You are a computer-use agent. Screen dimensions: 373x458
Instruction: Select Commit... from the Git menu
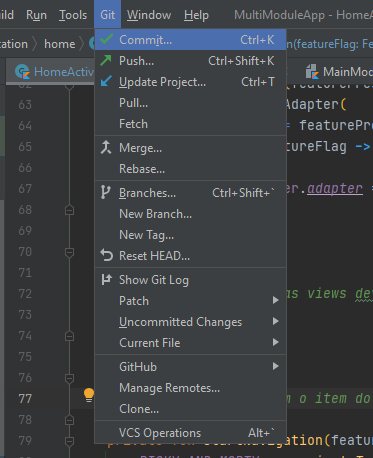(191, 40)
